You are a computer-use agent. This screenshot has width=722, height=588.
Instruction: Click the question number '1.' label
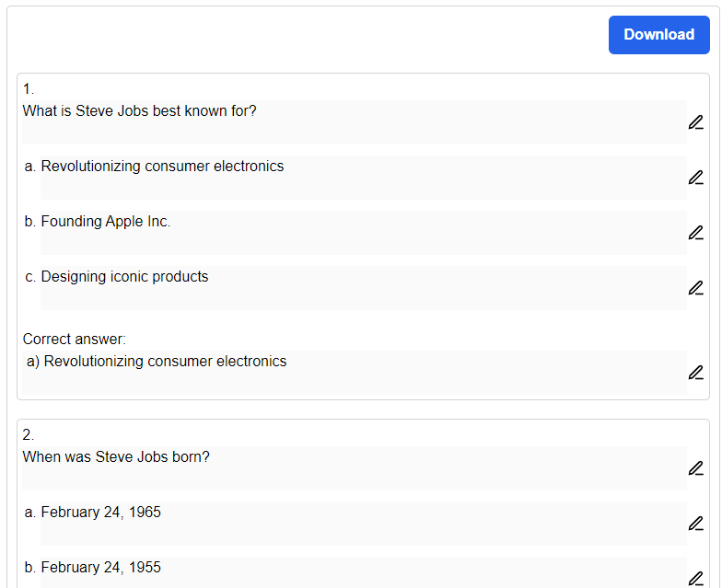click(29, 89)
